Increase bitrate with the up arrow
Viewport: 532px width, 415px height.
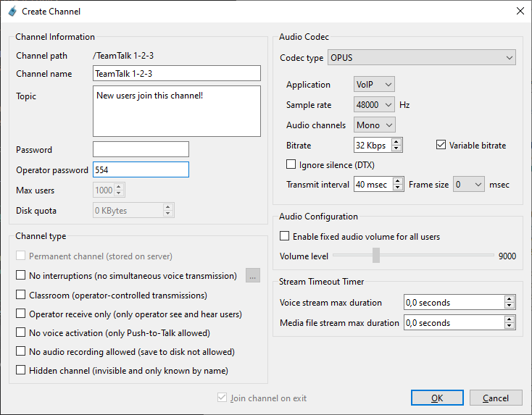click(397, 142)
